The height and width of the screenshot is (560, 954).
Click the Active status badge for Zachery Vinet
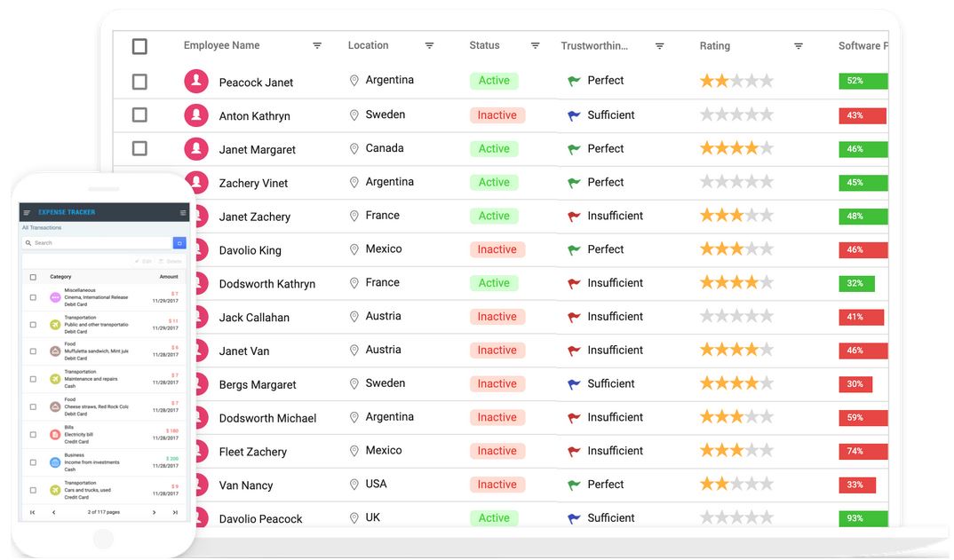click(x=494, y=183)
